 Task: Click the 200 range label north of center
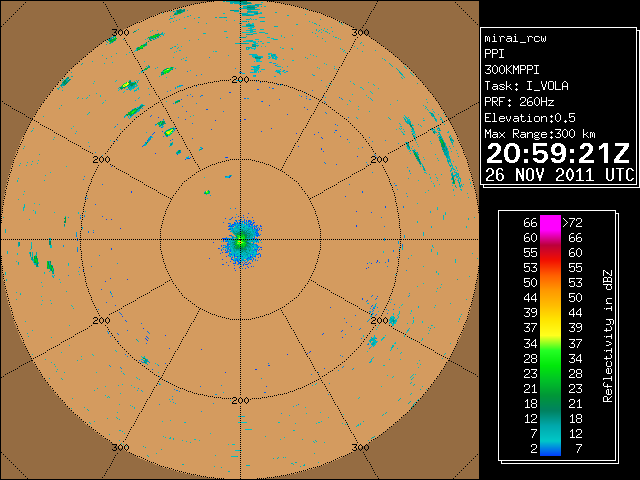(240, 80)
